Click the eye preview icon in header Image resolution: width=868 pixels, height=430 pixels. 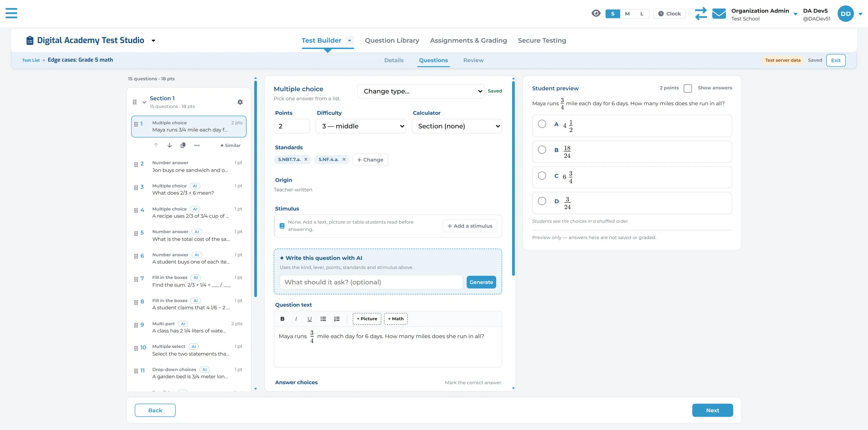pyautogui.click(x=596, y=13)
